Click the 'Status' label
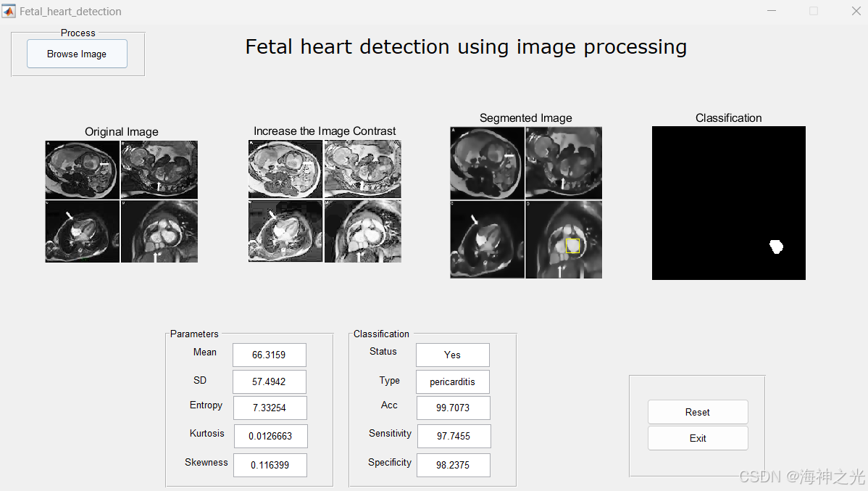This screenshot has height=491, width=868. coord(383,351)
